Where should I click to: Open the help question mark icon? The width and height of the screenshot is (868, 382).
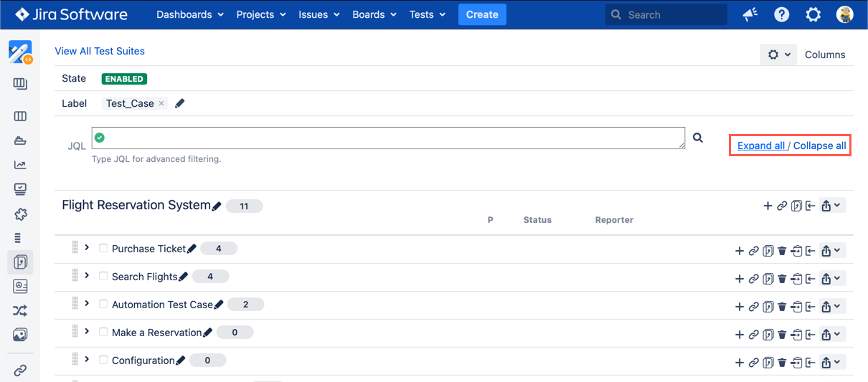(782, 14)
